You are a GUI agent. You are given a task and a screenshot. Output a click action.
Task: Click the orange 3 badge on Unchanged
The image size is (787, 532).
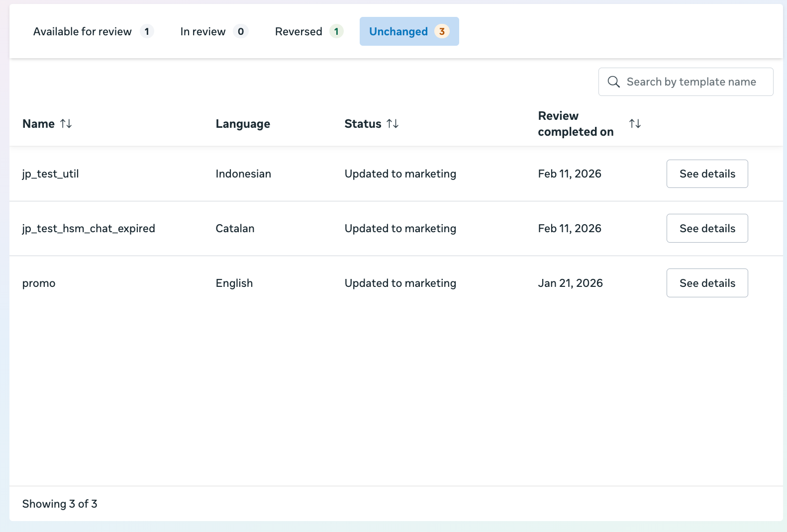[442, 31]
